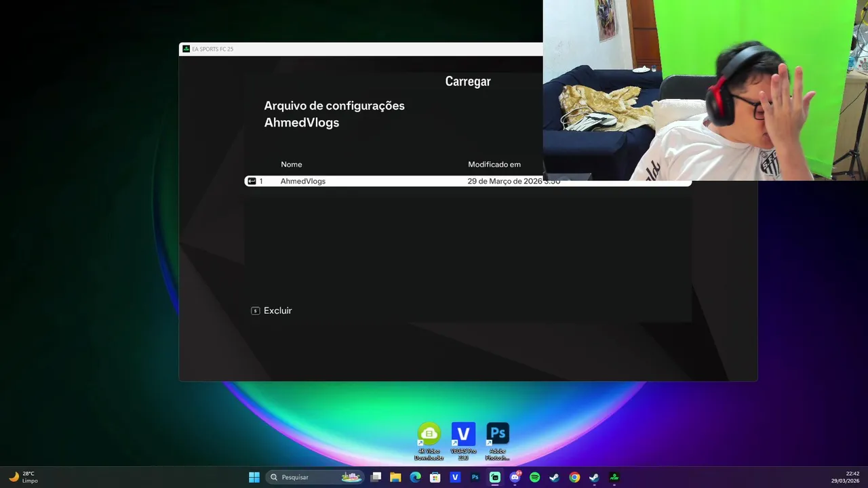Open the VEGAS Pro desktop shortcut
Viewport: 868px width, 488px height.
[463, 442]
